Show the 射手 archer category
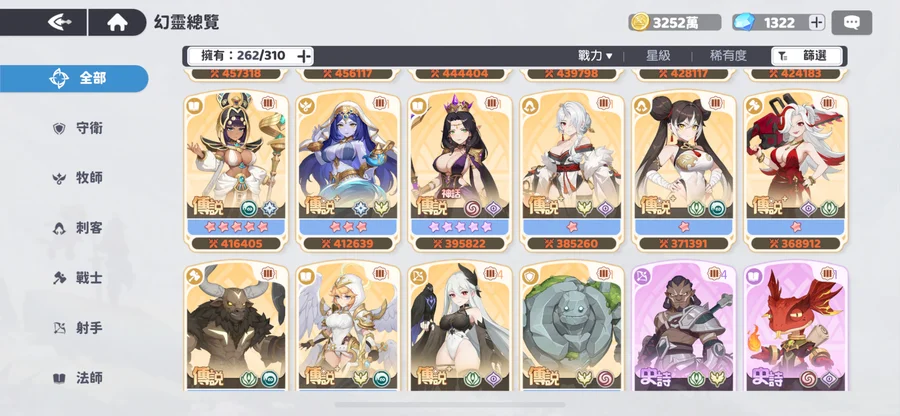This screenshot has width=900, height=416. click(x=77, y=328)
